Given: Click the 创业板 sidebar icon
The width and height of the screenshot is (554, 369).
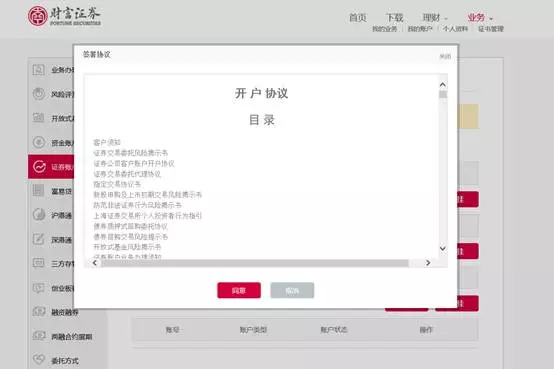Looking at the screenshot, I should point(39,287).
